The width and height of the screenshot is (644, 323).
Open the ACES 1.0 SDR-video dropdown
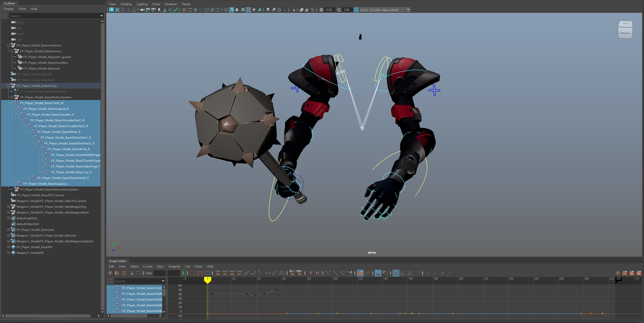(408, 10)
